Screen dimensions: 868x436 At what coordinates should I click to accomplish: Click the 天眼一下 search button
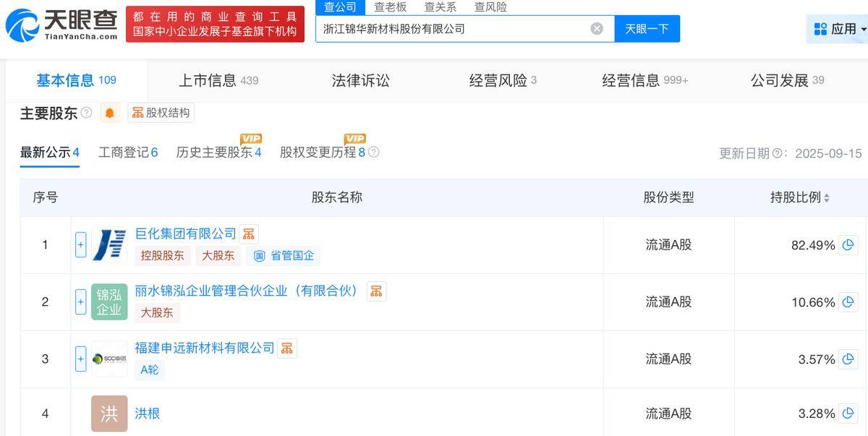[647, 28]
